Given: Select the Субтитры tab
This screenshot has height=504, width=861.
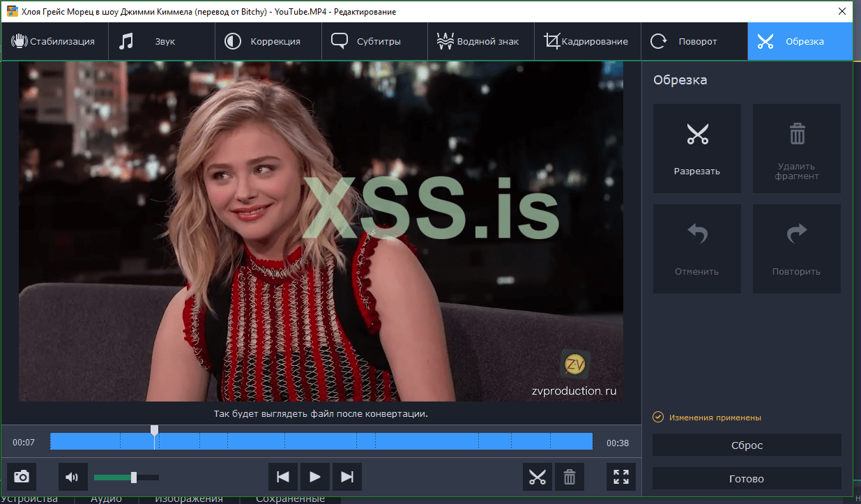Looking at the screenshot, I should pyautogui.click(x=374, y=41).
